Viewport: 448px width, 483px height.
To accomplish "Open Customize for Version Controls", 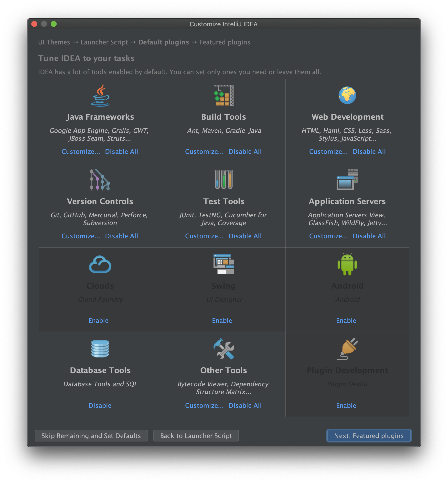I will pyautogui.click(x=81, y=236).
